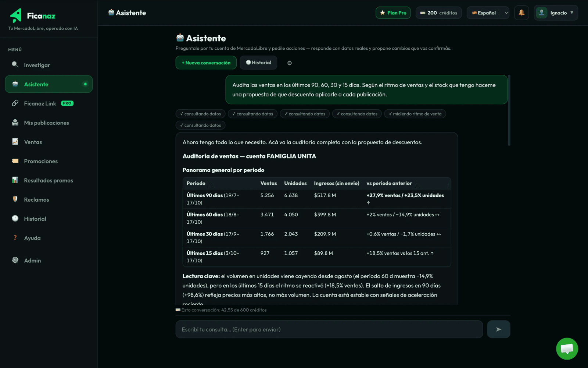The image size is (588, 368).
Task: Open the Admin gear icon
Action: (15, 260)
